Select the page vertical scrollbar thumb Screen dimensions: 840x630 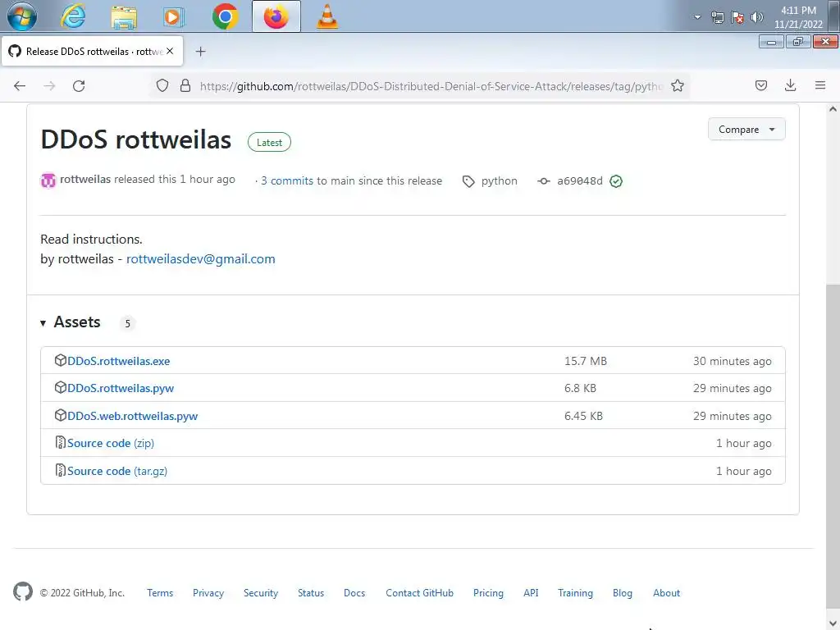point(833,445)
